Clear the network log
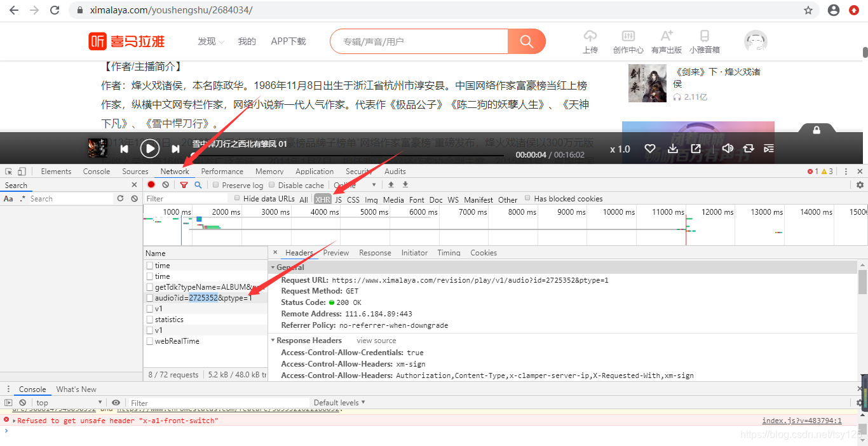 coord(165,185)
